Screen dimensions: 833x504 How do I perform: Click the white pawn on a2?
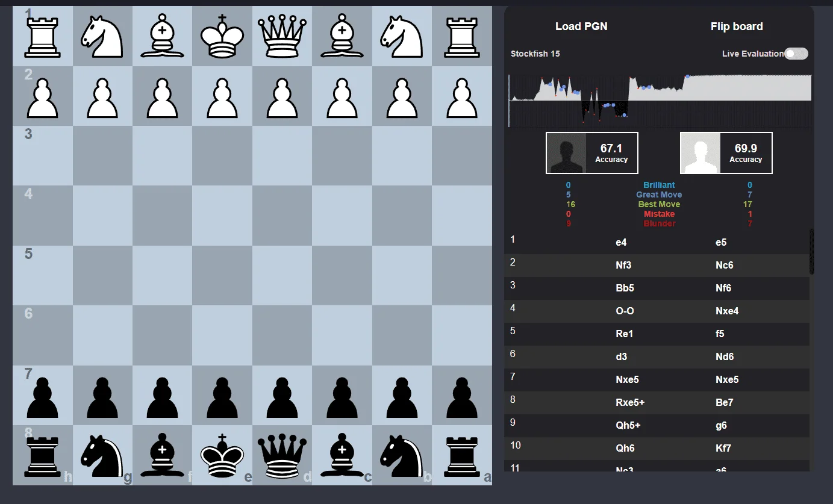pyautogui.click(x=462, y=98)
